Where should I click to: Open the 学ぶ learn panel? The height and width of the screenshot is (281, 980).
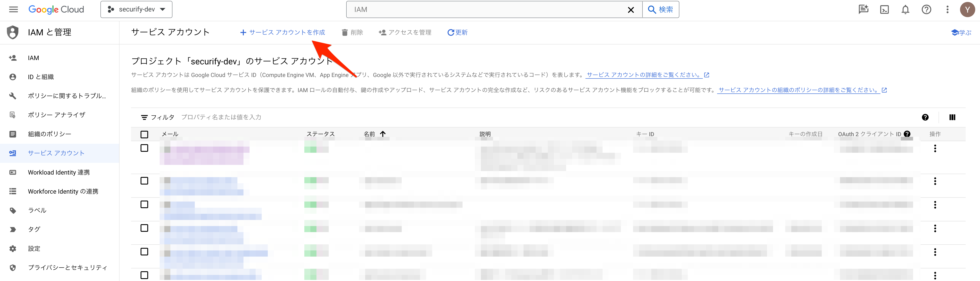point(961,32)
